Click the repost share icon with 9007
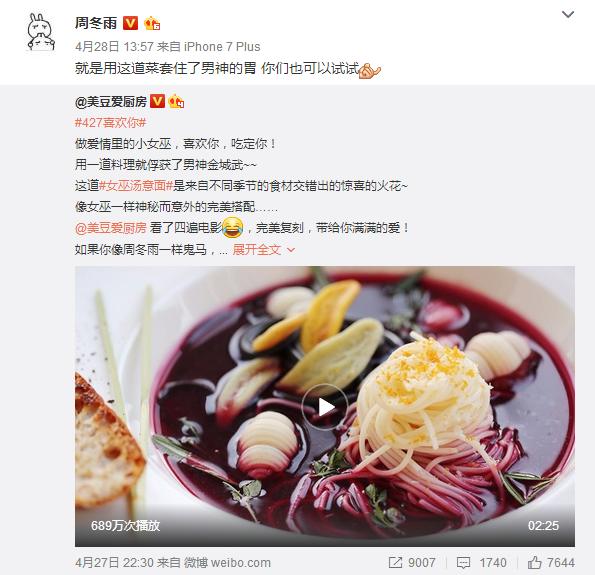The height and width of the screenshot is (575, 595). coord(395,562)
